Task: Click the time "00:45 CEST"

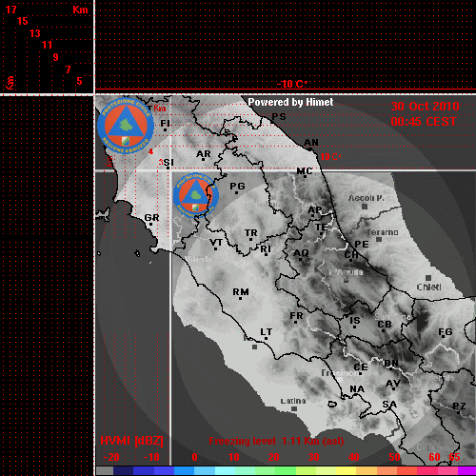Action: pyautogui.click(x=424, y=122)
